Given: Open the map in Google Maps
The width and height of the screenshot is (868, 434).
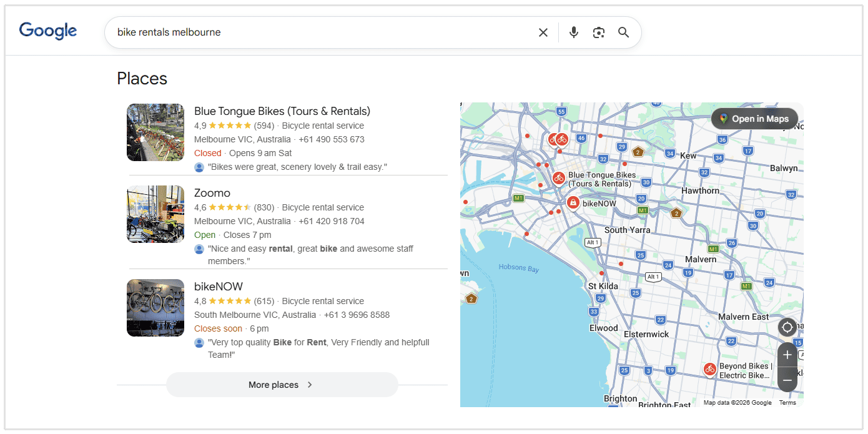Looking at the screenshot, I should 755,118.
